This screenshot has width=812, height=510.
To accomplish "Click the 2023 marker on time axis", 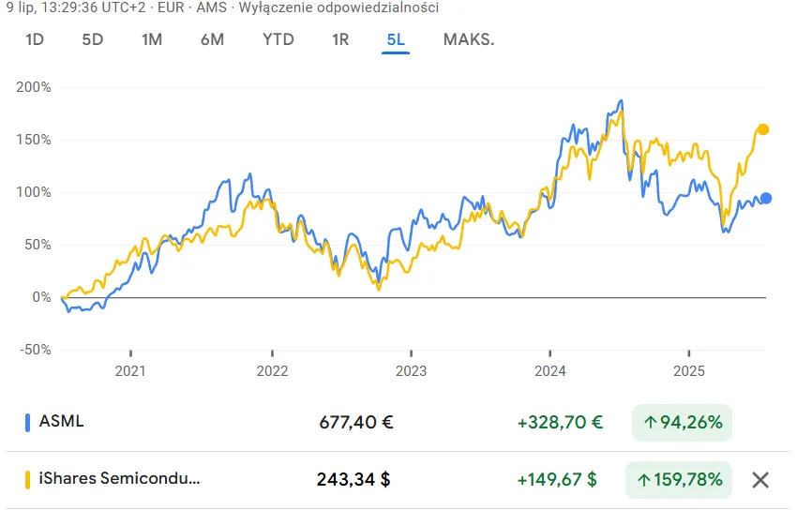I will point(412,370).
